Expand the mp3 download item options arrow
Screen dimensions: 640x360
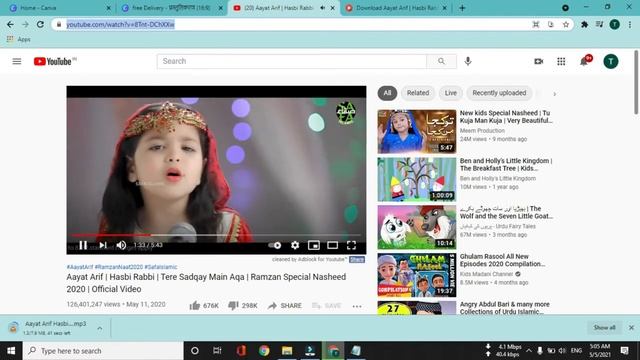100,328
